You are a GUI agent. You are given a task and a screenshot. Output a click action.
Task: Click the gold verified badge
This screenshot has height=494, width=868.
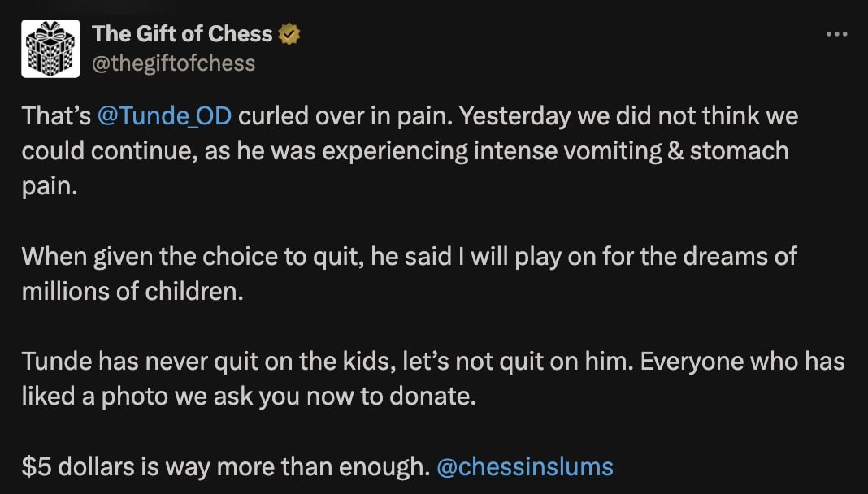pos(289,34)
